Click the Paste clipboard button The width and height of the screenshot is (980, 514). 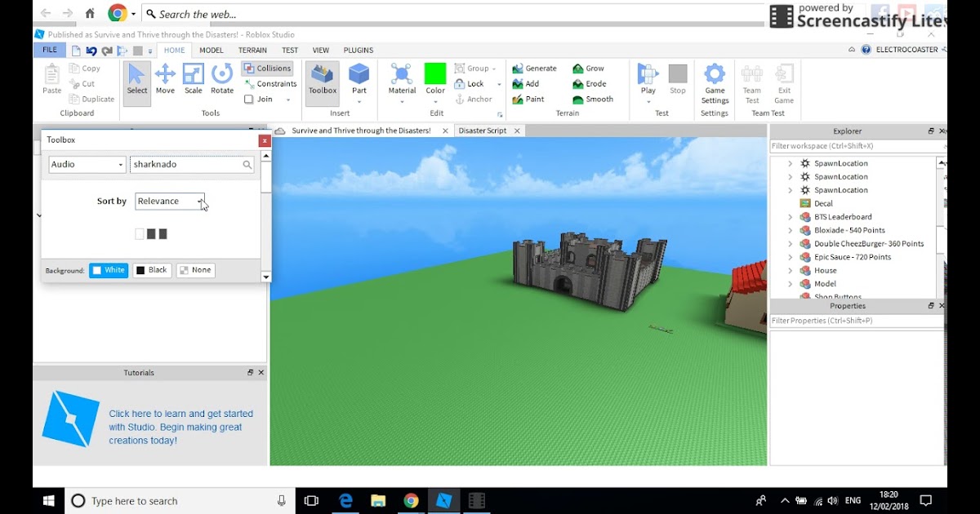point(52,80)
